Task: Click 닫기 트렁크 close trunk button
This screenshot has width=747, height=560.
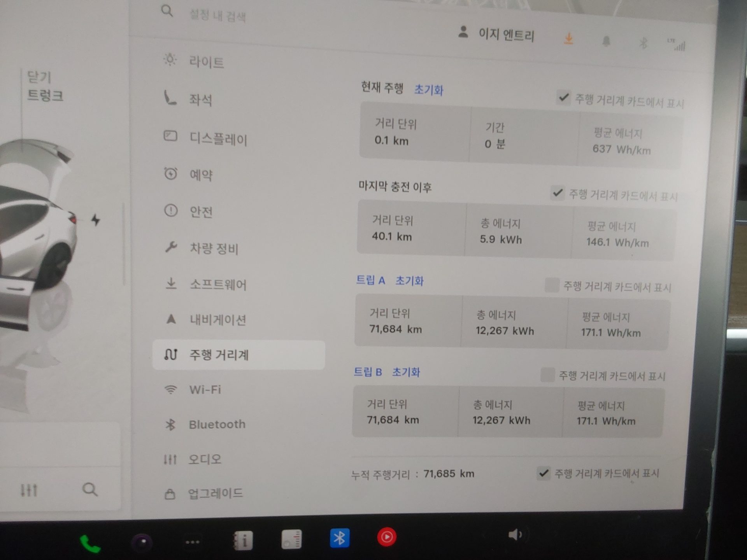Action: (45, 86)
